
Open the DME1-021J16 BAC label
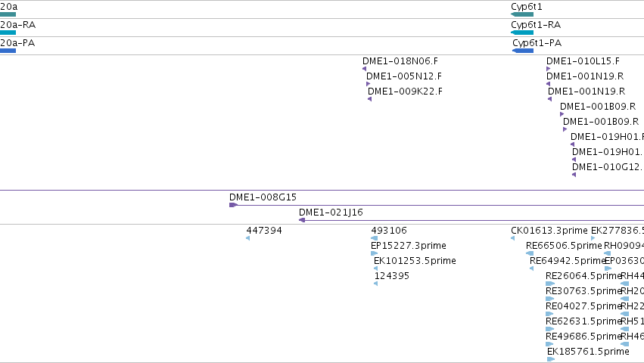point(331,213)
